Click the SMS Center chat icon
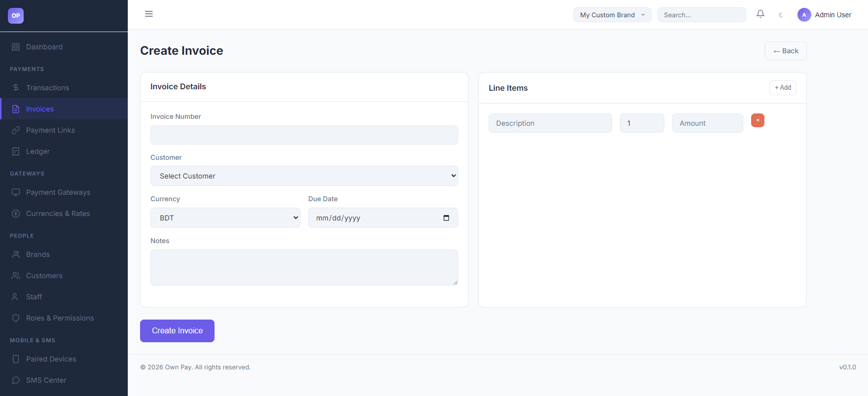Screen dimensions: 868x396 point(16,380)
